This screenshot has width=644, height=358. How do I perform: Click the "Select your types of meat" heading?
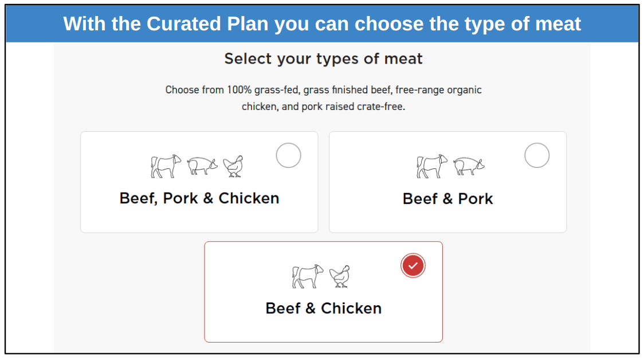(323, 58)
